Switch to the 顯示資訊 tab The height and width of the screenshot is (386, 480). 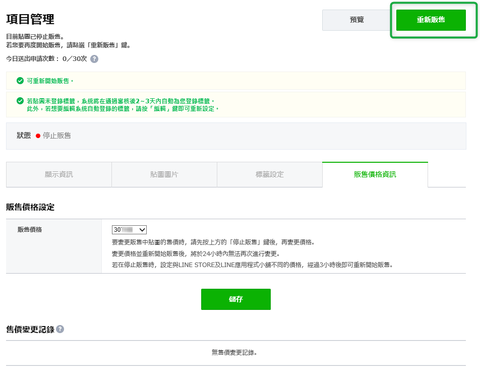tap(59, 174)
